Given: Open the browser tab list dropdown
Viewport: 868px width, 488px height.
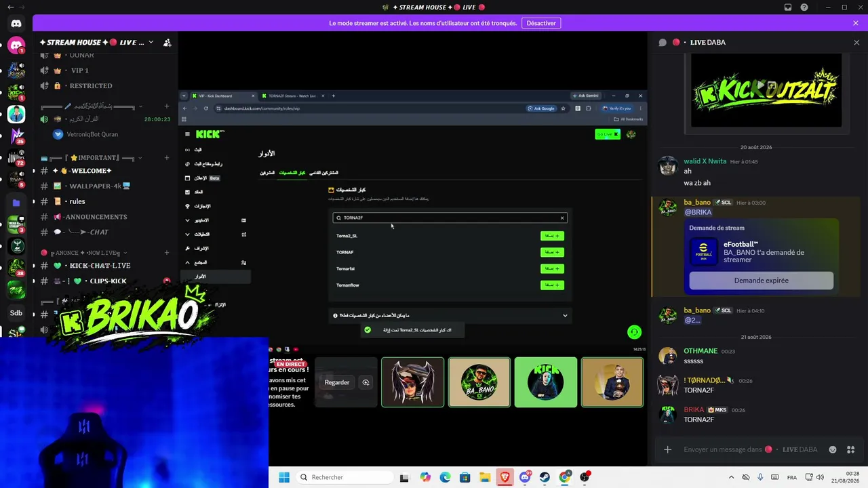Looking at the screenshot, I should coord(184,96).
